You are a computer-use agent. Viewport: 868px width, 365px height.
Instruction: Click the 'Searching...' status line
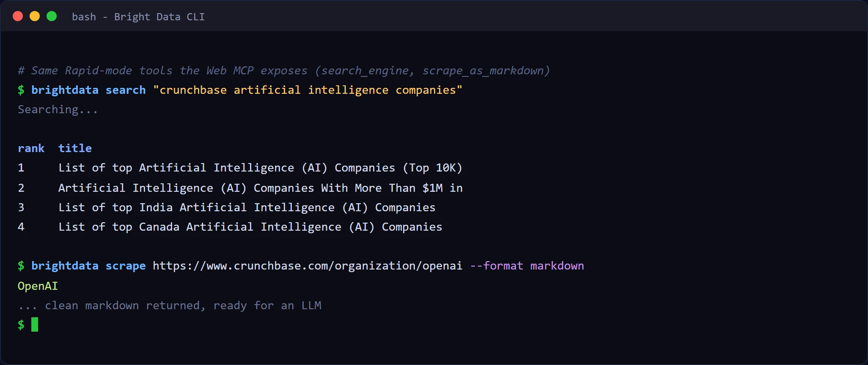click(58, 110)
